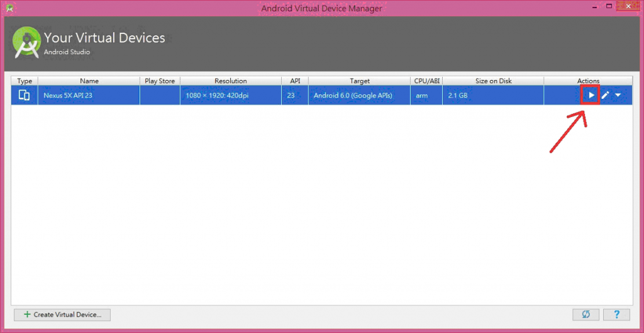This screenshot has height=333, width=644.
Task: Click the 'arm' CPU/ABI cell
Action: click(x=427, y=96)
